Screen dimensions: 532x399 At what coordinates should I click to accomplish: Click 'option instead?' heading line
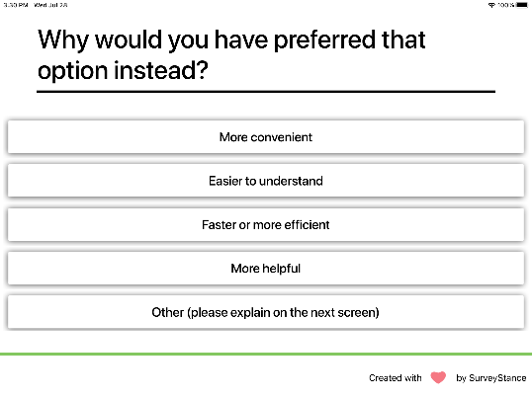[123, 70]
